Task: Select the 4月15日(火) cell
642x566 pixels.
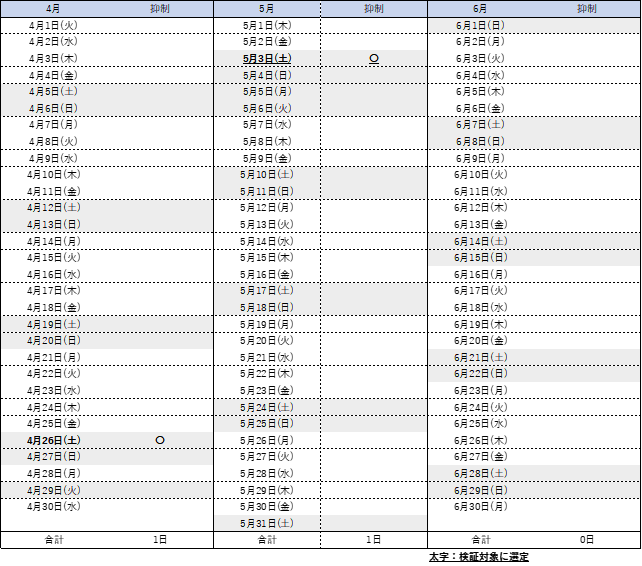Action: click(54, 257)
